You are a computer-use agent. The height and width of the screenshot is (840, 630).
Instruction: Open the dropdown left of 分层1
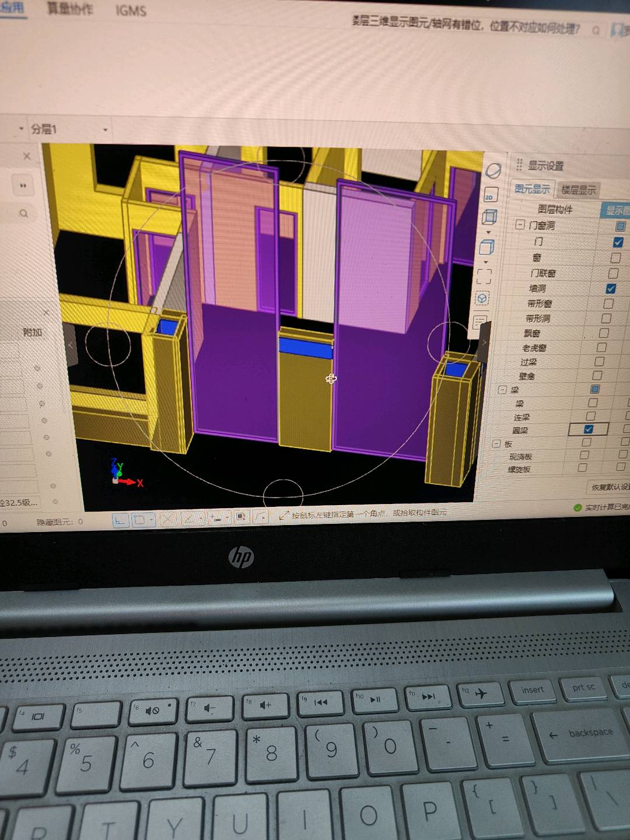(22, 128)
